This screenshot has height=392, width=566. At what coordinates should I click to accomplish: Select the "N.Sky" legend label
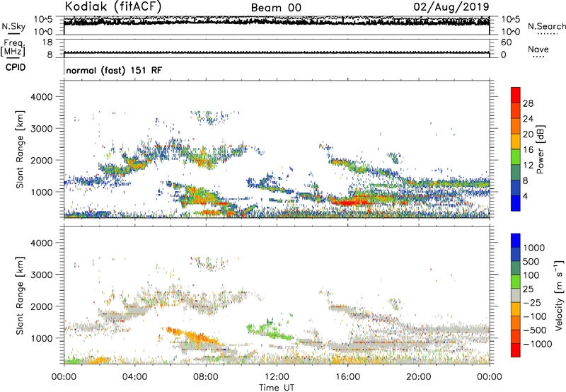click(x=13, y=26)
